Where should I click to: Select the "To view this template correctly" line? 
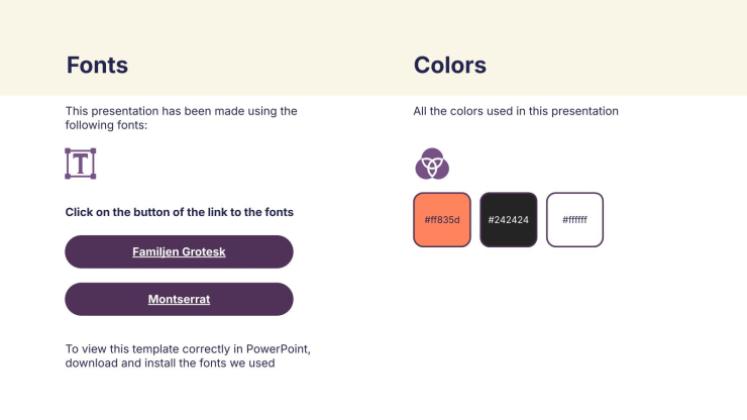188,349
